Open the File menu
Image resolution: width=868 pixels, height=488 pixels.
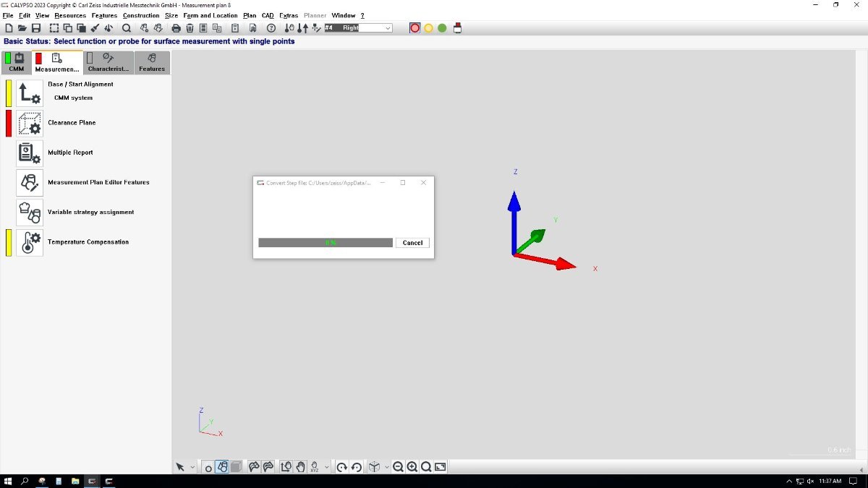click(x=8, y=15)
